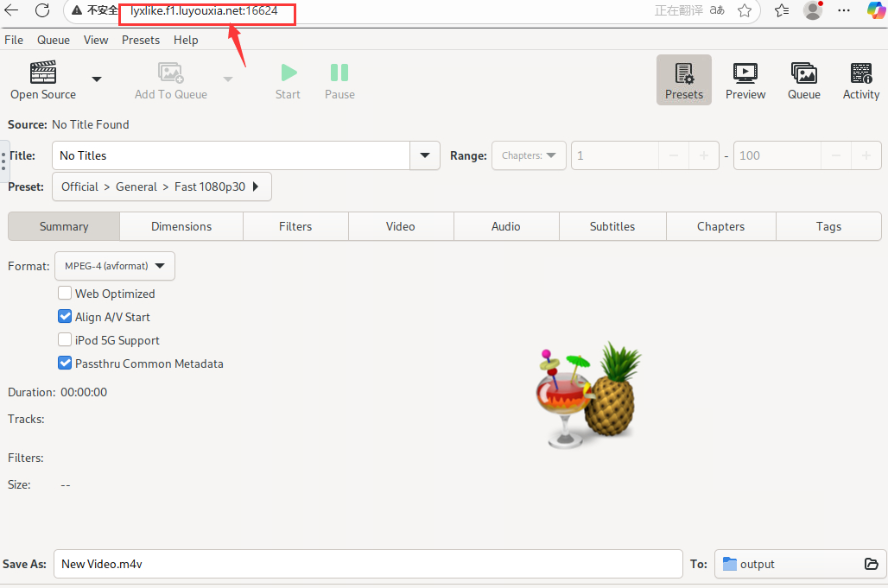Show the Queue window

click(x=804, y=79)
